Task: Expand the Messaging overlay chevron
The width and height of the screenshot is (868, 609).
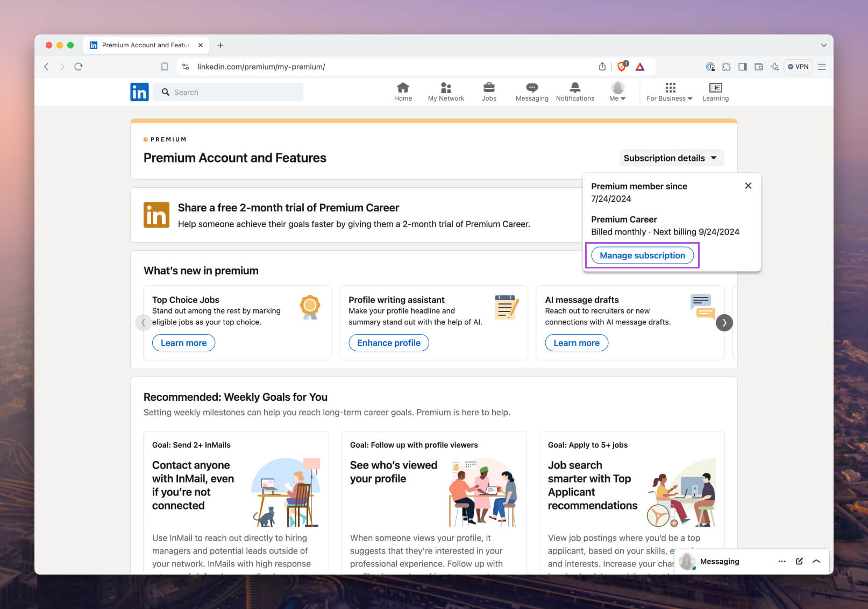Action: [x=816, y=561]
